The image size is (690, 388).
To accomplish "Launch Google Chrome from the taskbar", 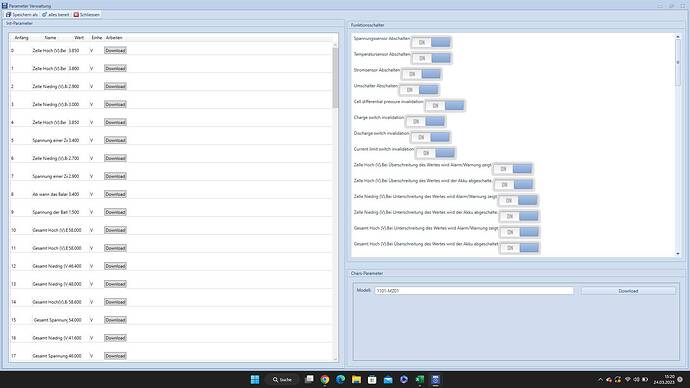I will 325,379.
